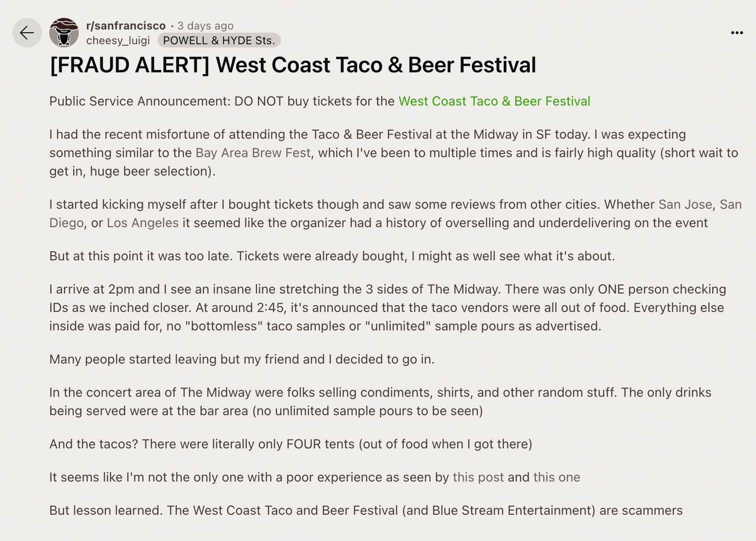
Task: Click the 'But lesson learned' closing paragraph
Action: [x=366, y=511]
